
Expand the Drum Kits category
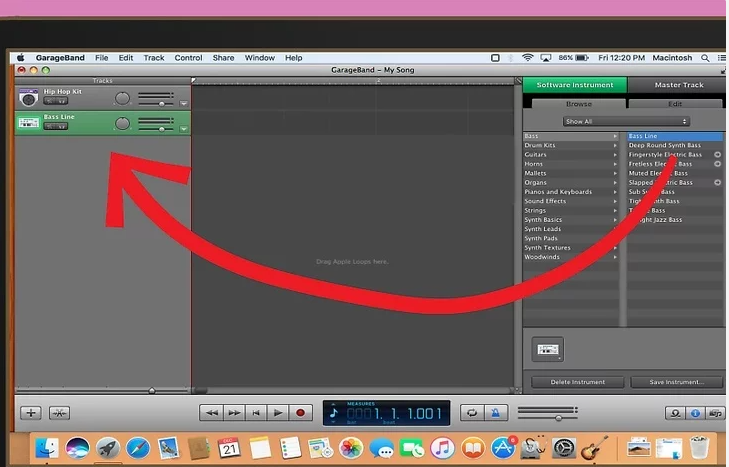(571, 145)
